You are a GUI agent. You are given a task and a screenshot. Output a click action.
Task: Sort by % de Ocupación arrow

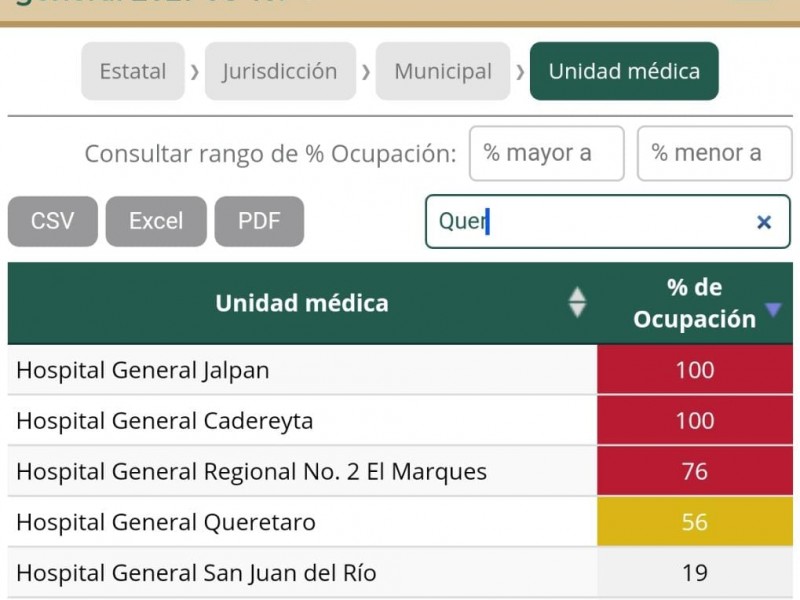click(x=773, y=309)
